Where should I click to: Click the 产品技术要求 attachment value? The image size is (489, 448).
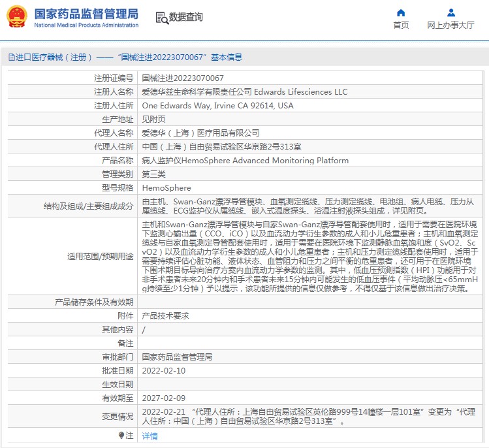[x=165, y=315]
